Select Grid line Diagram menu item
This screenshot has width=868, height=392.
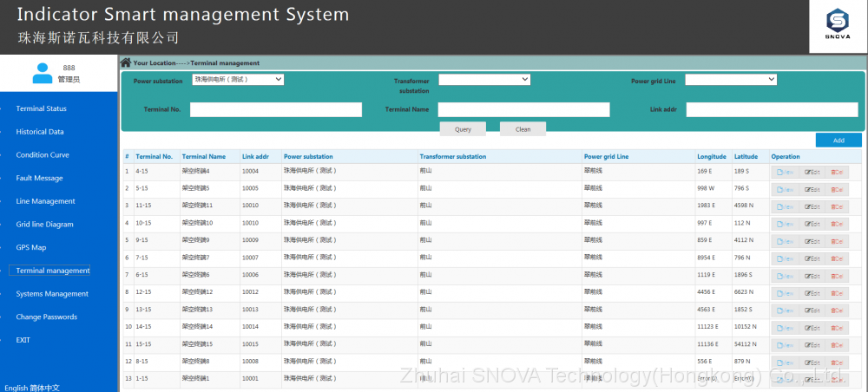tap(44, 225)
